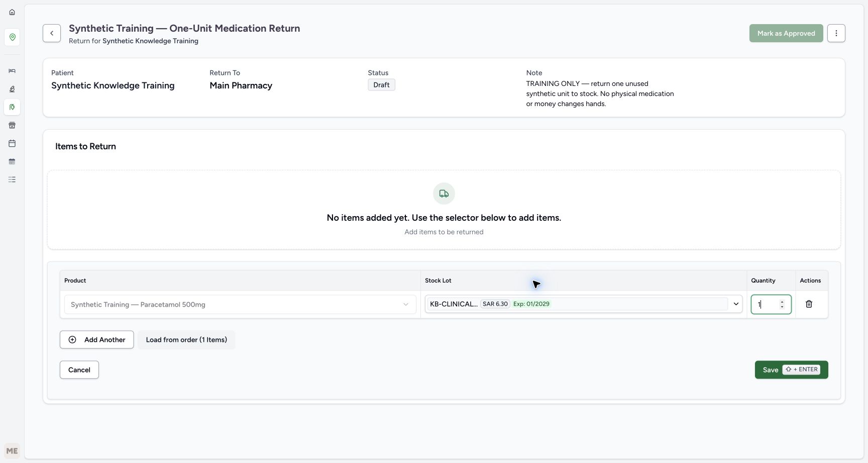Save the return items
The width and height of the screenshot is (868, 463).
(x=791, y=370)
